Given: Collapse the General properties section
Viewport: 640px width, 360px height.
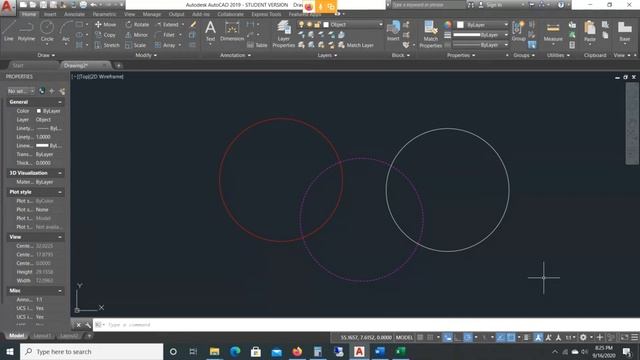Looking at the screenshot, I should 60,102.
